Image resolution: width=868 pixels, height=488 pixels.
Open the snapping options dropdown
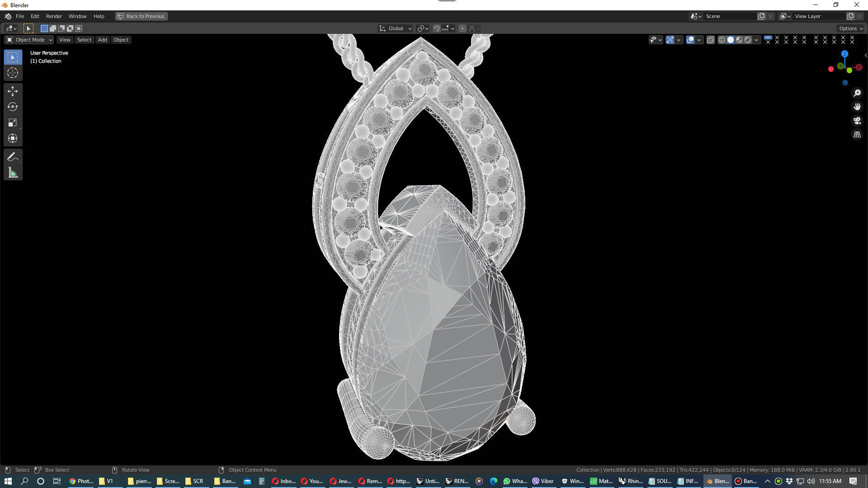(x=448, y=28)
